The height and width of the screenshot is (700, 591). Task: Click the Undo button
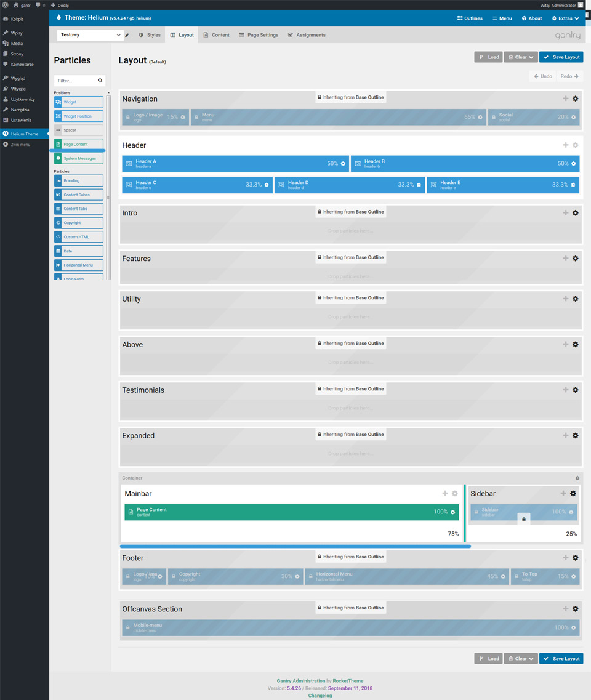pyautogui.click(x=543, y=76)
